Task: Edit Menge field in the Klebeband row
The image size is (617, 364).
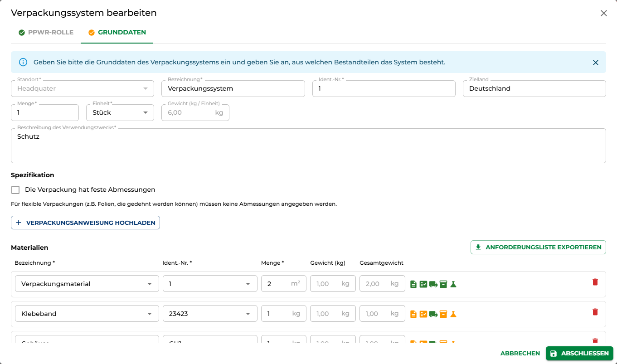Action: point(284,314)
